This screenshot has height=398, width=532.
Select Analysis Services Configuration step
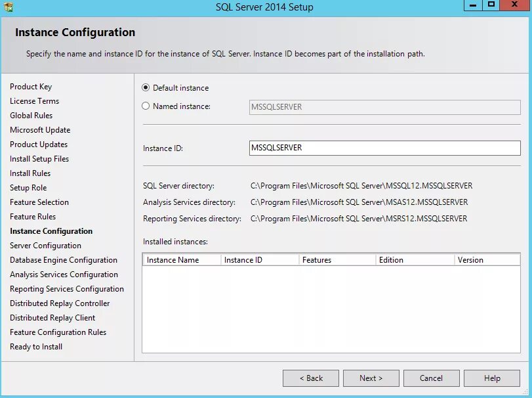[64, 274]
